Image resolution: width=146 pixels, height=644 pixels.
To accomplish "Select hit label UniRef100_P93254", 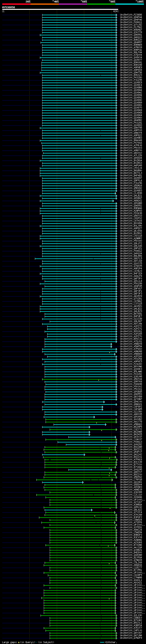I will tap(131, 359).
